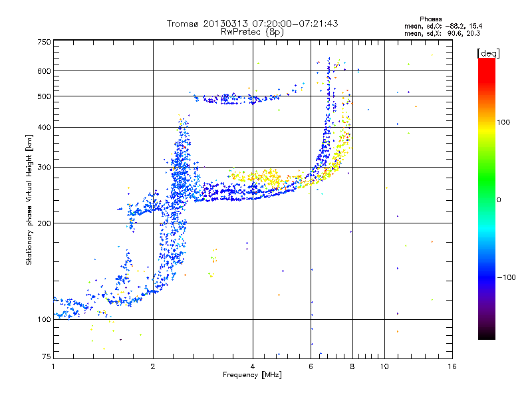Click the 'RwPretec (8p)' subtitle
The width and height of the screenshot is (532, 399).
tap(252, 32)
